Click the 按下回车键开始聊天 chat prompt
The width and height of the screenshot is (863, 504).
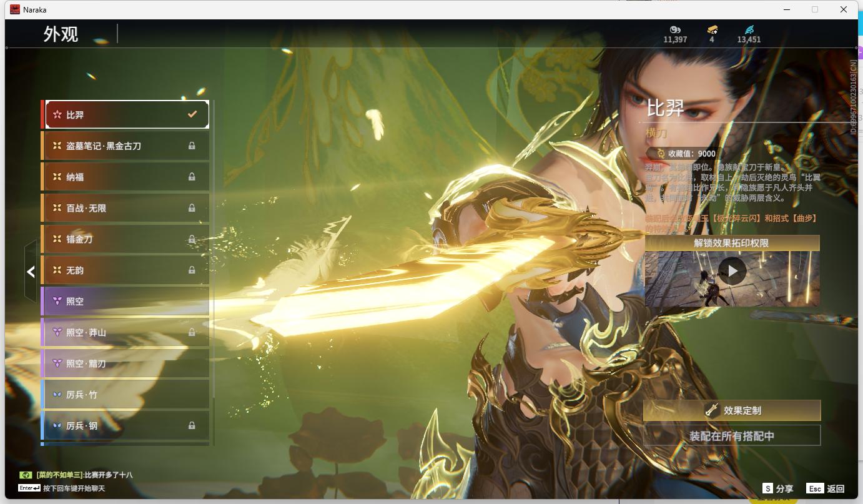click(74, 488)
